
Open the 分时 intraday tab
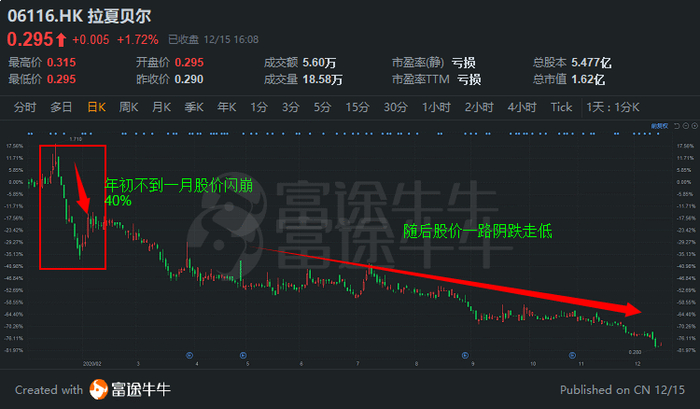[25, 107]
